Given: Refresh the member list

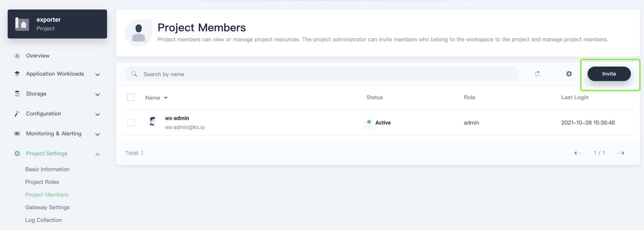Looking at the screenshot, I should click(538, 74).
